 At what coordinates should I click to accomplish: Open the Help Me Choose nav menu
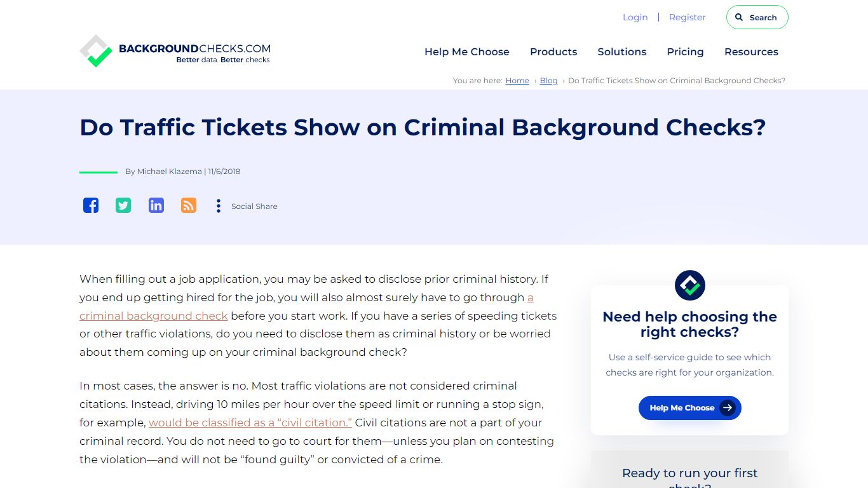point(466,52)
